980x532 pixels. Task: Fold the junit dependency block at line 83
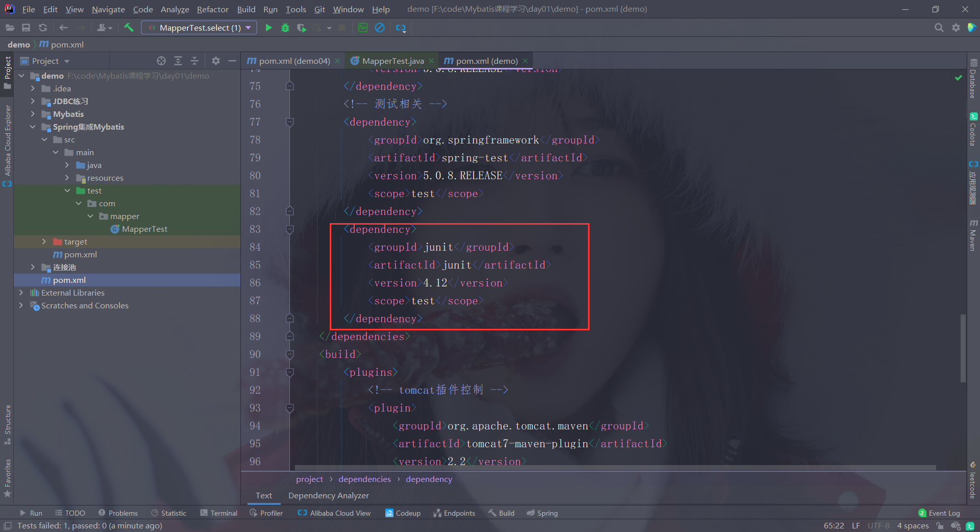pyautogui.click(x=290, y=229)
